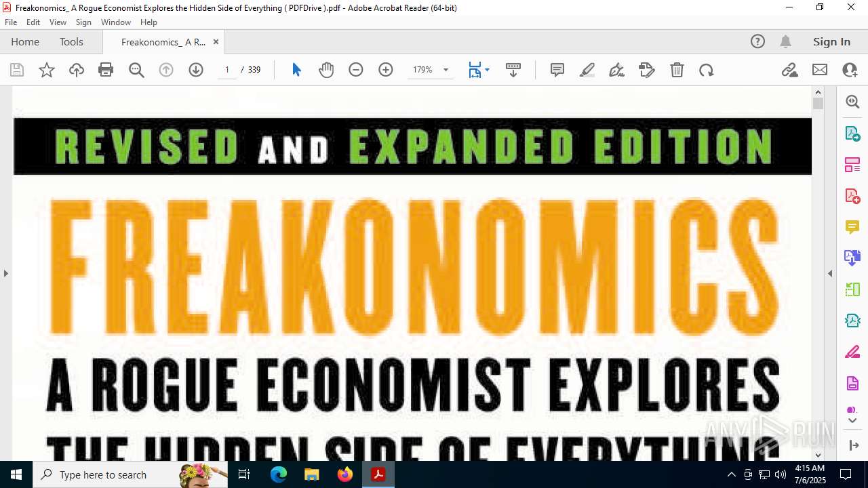The width and height of the screenshot is (868, 488).
Task: Open the Edit menu
Action: coord(33,22)
